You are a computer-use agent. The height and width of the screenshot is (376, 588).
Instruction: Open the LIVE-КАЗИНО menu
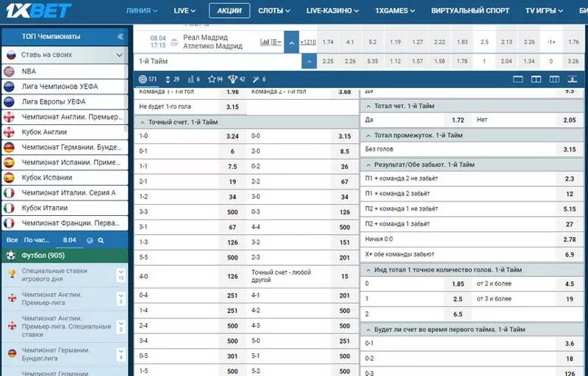pyautogui.click(x=332, y=11)
